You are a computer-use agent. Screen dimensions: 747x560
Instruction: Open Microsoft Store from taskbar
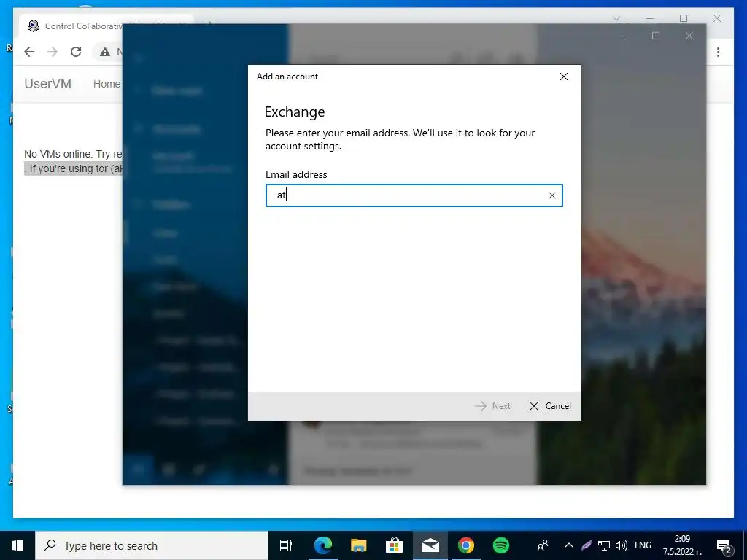[x=394, y=545]
